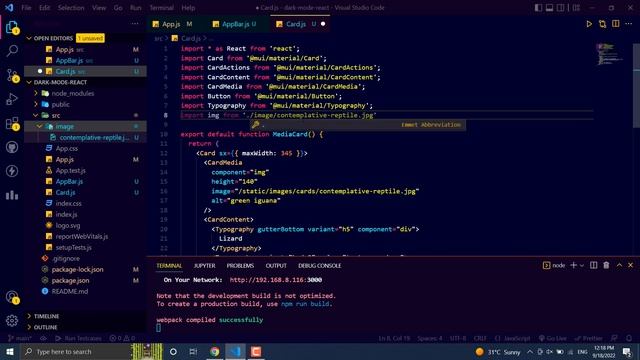Image resolution: width=640 pixels, height=360 pixels.
Task: Open the Search view in activity bar
Action: click(x=12, y=51)
